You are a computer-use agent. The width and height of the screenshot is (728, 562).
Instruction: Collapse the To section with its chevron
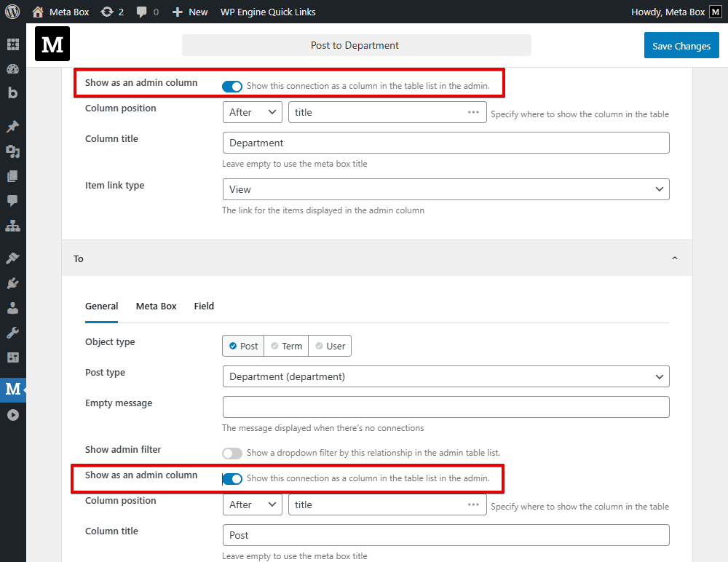click(x=675, y=258)
